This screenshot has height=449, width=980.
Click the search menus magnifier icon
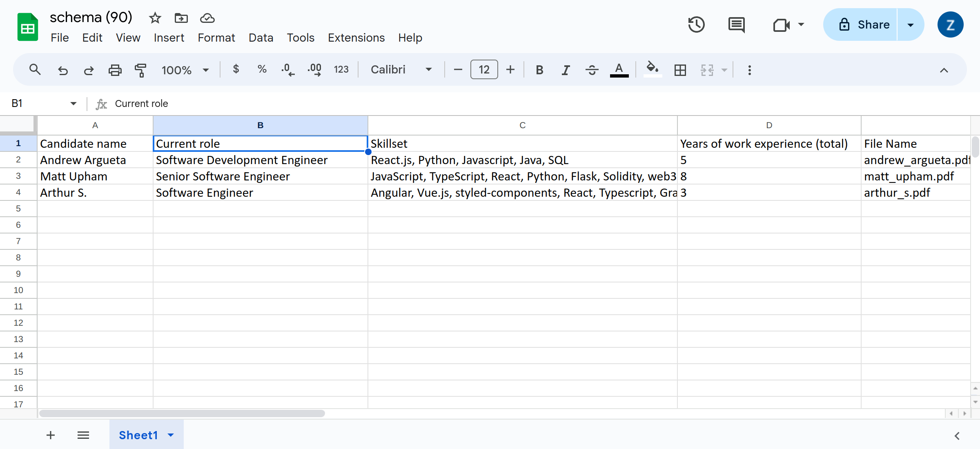[35, 70]
